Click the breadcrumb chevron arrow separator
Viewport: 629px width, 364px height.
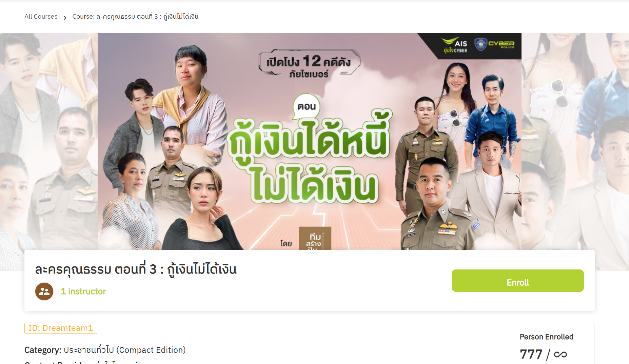[x=65, y=17]
